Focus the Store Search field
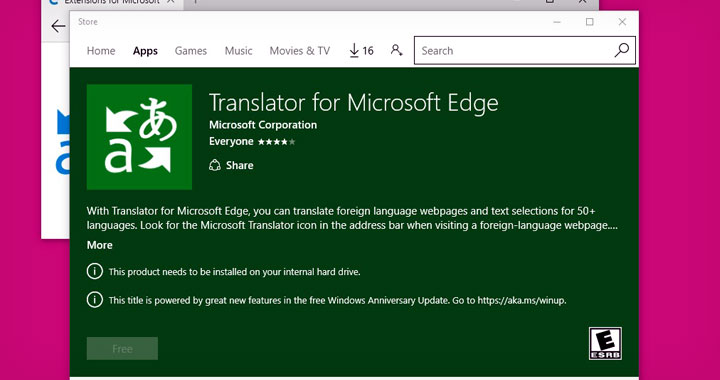The image size is (720, 380). tap(524, 50)
